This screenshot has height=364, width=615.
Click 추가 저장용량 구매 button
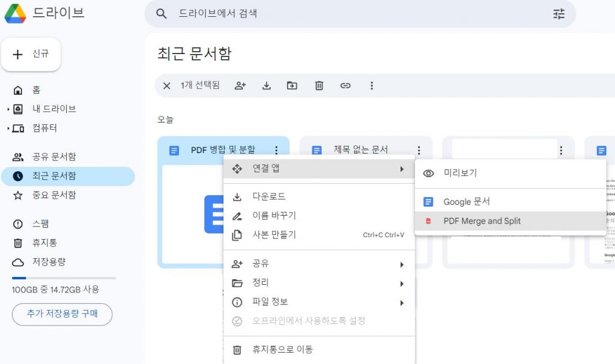62,314
